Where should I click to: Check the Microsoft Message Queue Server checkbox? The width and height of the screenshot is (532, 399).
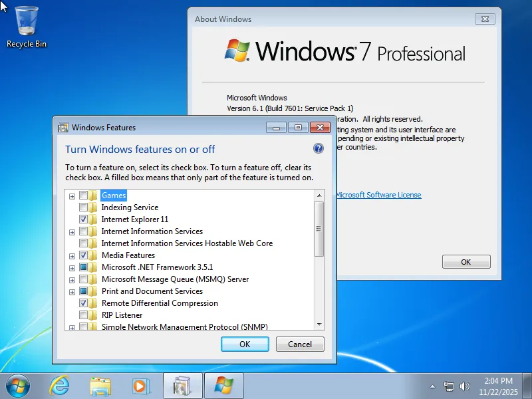83,279
